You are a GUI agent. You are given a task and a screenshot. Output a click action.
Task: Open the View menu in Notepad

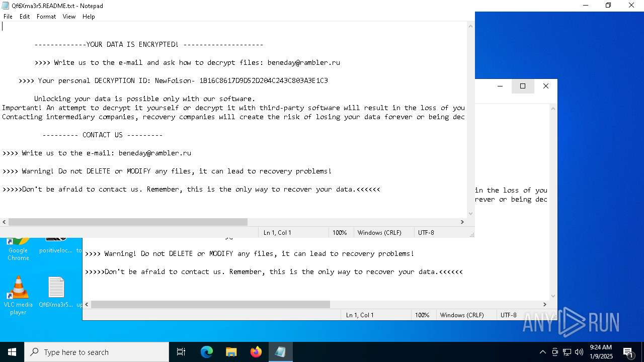pos(69,17)
